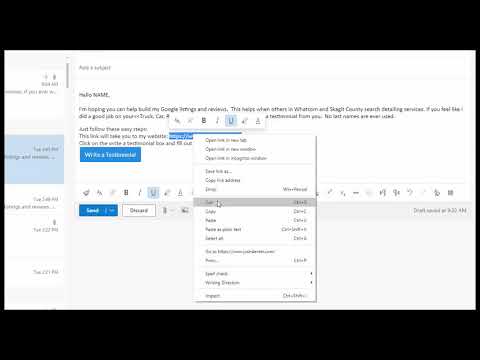Viewport: 480px width, 360px height.
Task: Choose Paste from the context menu
Action: [255, 220]
